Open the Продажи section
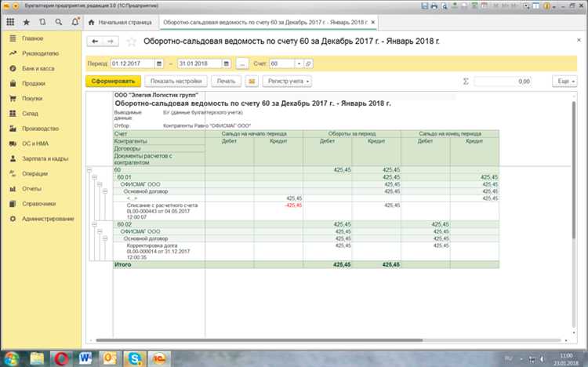Viewport: 588px width, 367px height. (x=34, y=84)
